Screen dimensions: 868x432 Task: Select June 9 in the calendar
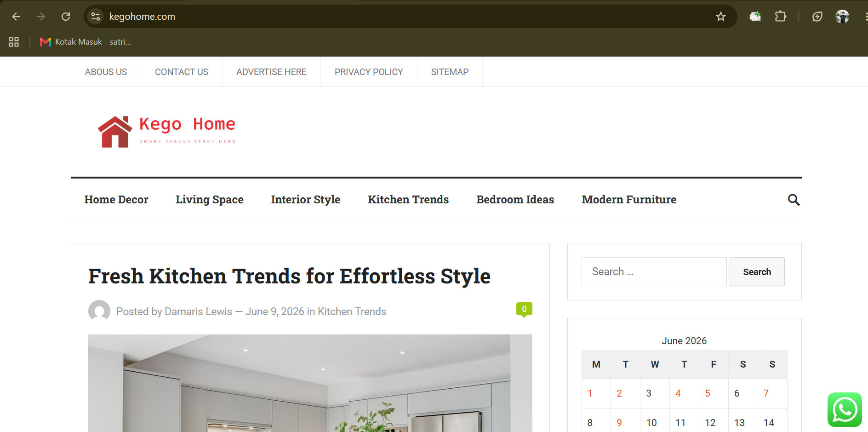[619, 422]
